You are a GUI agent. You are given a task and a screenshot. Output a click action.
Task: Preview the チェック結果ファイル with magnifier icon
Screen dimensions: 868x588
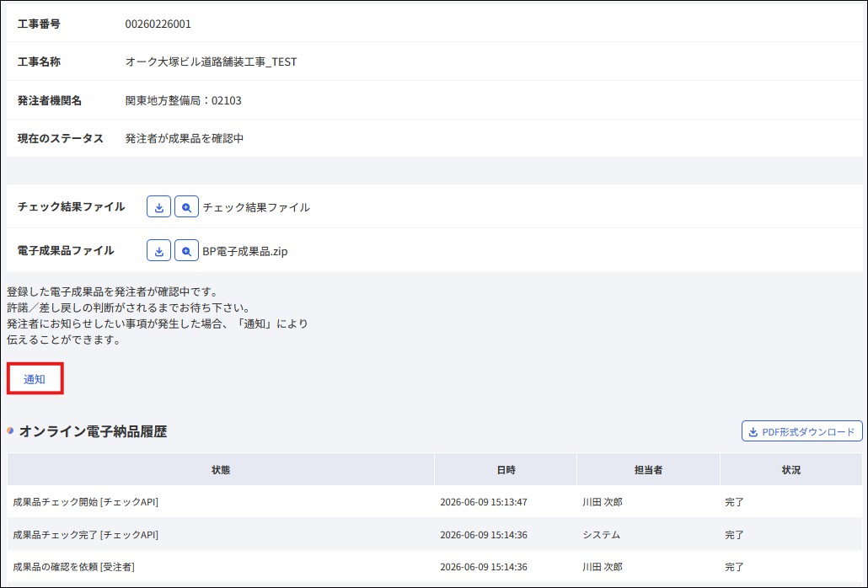click(186, 207)
